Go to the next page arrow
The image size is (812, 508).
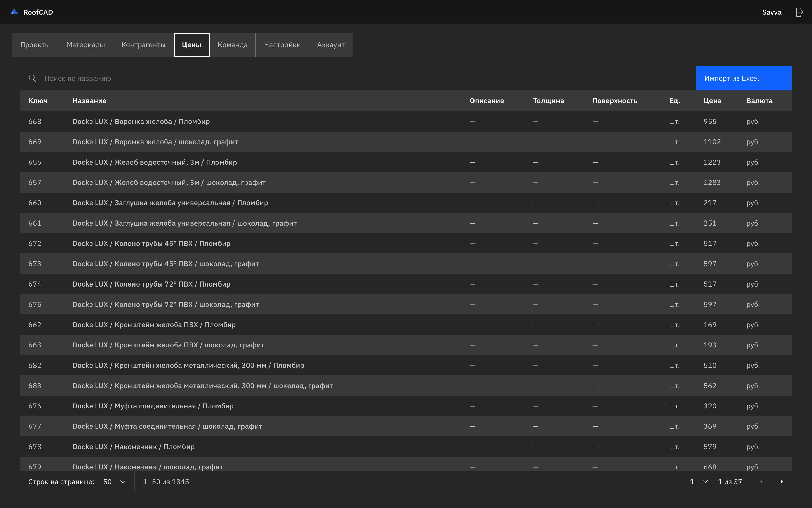tap(782, 482)
